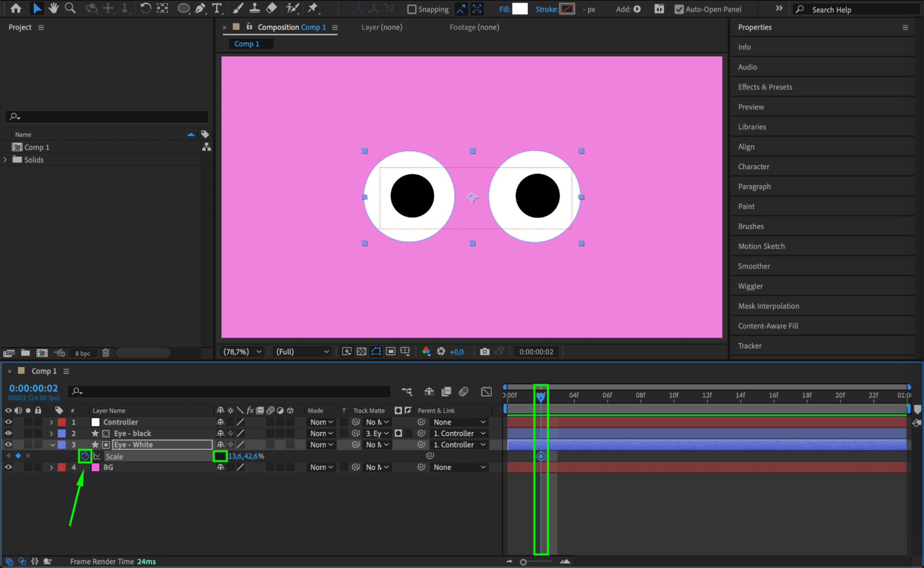Enable the Snapping checkbox

pyautogui.click(x=412, y=9)
